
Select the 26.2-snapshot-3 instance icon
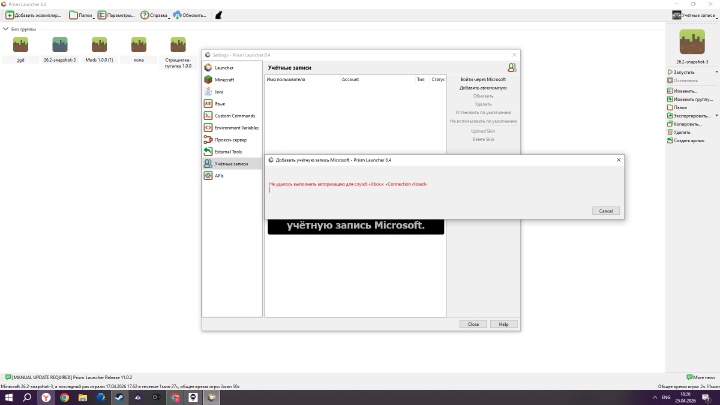point(60,45)
